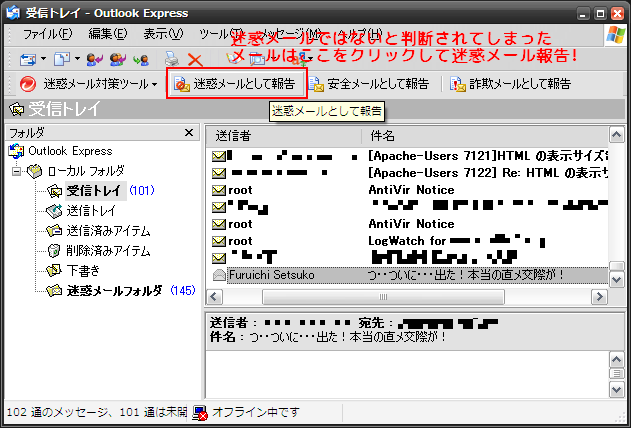
Task: Click the Send/Receive envelope toolbar icon
Action: pyautogui.click(x=28, y=60)
